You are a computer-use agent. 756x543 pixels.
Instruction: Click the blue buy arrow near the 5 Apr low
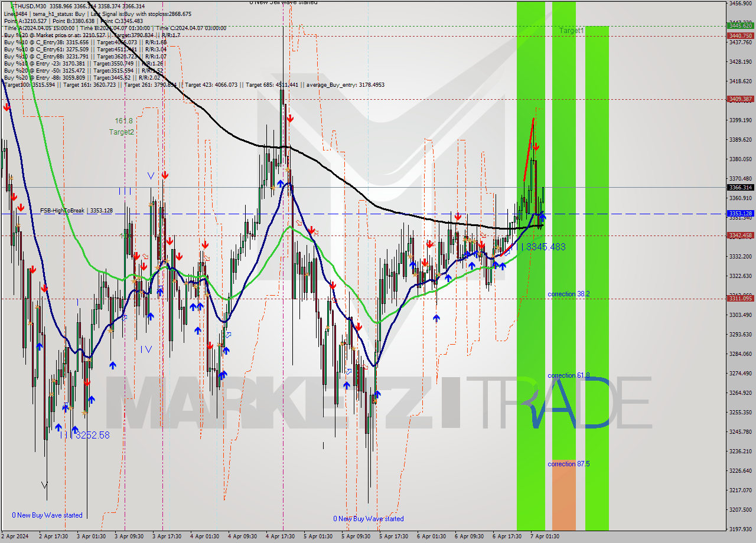click(x=377, y=395)
